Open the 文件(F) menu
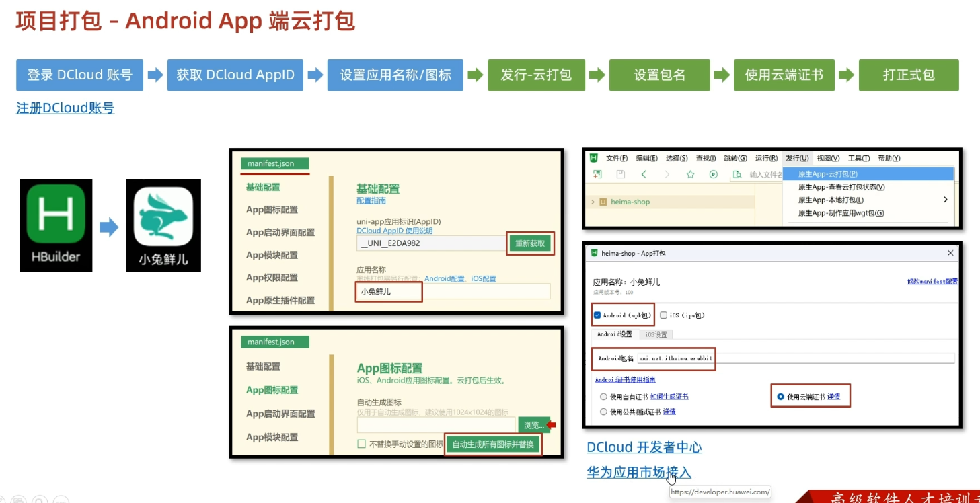The width and height of the screenshot is (980, 503). (x=617, y=158)
